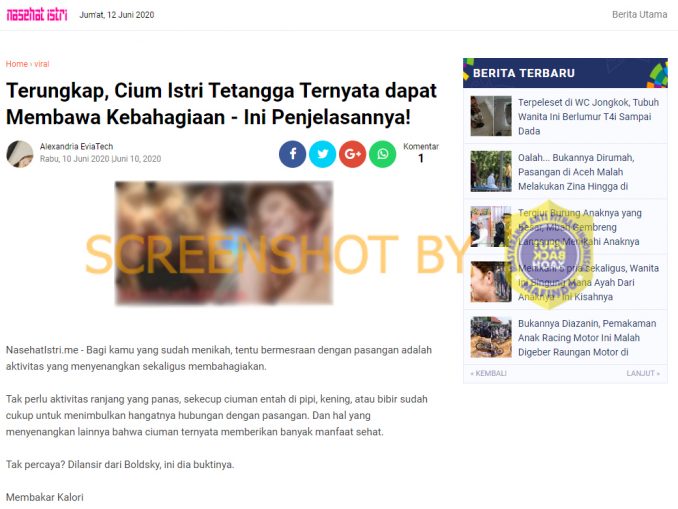Viewport: 678px width, 509px height.
Task: Open the Pasangan di Aceh news headline
Action: pos(576,172)
